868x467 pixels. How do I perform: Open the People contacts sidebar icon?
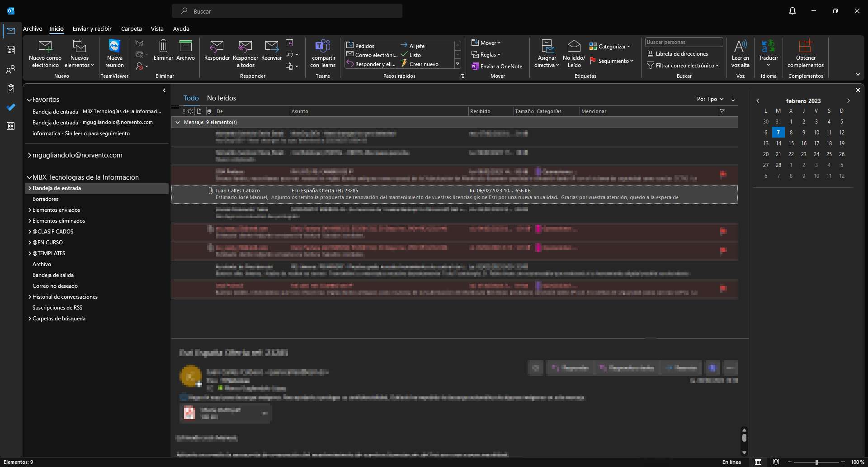click(x=11, y=69)
